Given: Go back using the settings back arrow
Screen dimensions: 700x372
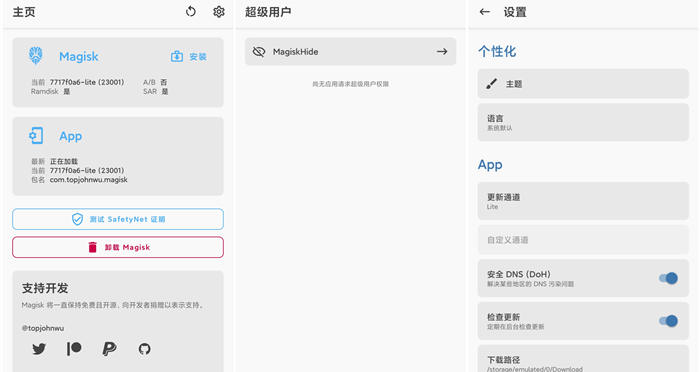Looking at the screenshot, I should tap(484, 12).
